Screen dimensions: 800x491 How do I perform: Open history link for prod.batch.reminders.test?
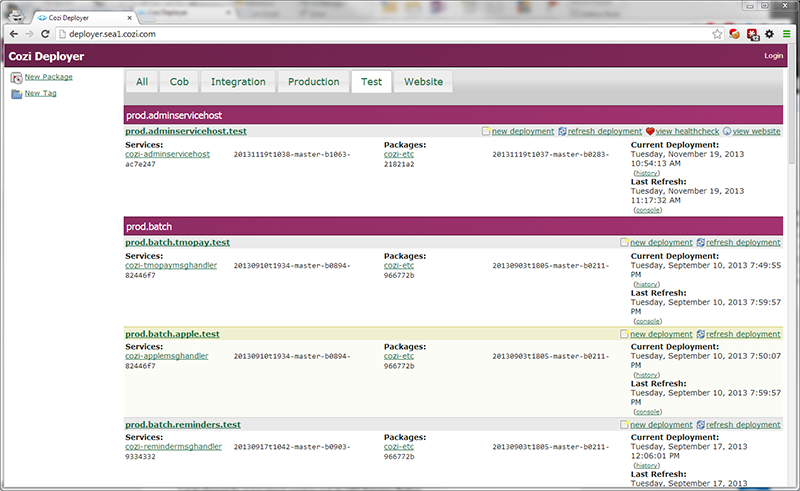pyautogui.click(x=646, y=465)
